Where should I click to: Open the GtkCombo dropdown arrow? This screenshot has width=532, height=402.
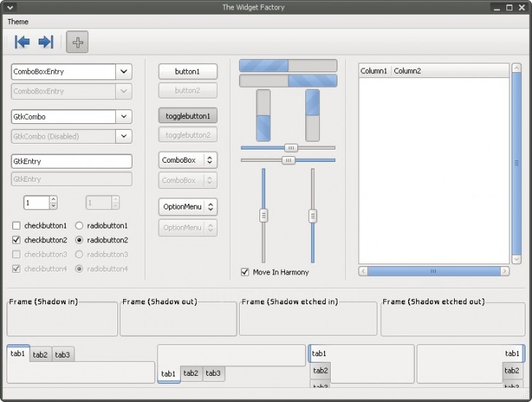click(x=124, y=117)
